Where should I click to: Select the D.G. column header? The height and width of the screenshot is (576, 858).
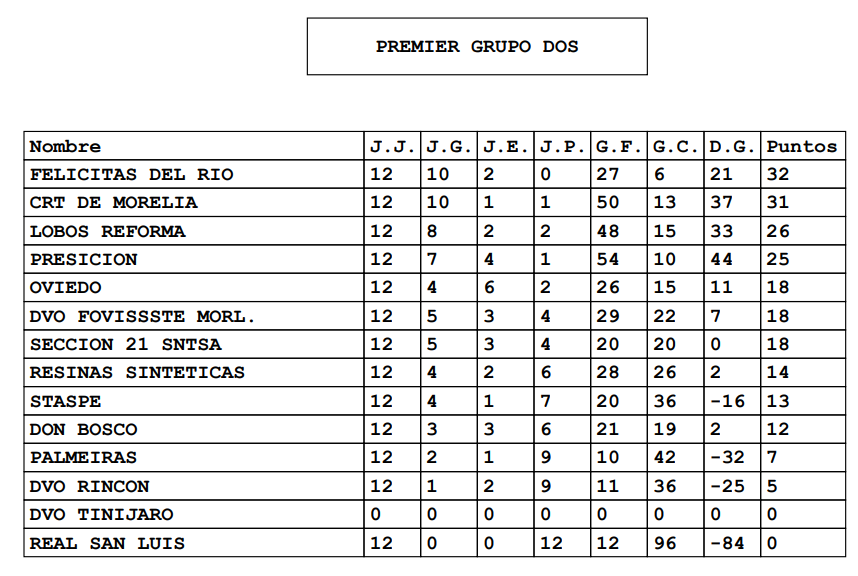click(x=732, y=146)
